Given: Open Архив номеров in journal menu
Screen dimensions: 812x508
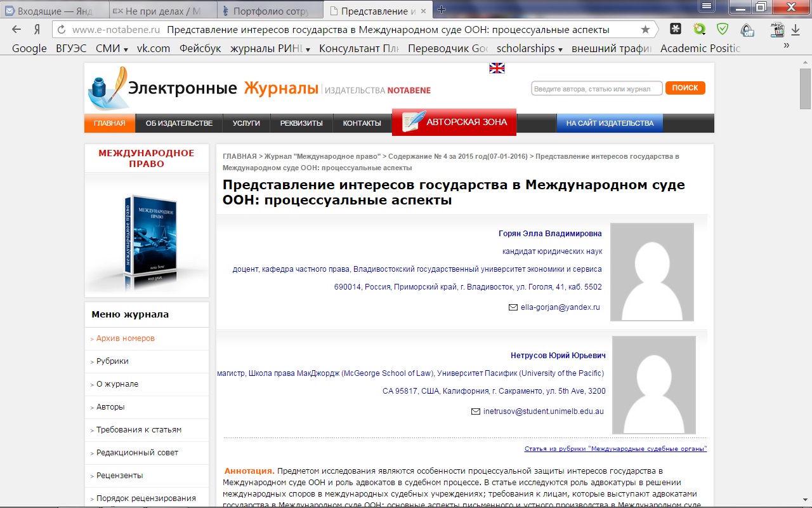Looking at the screenshot, I should 125,338.
